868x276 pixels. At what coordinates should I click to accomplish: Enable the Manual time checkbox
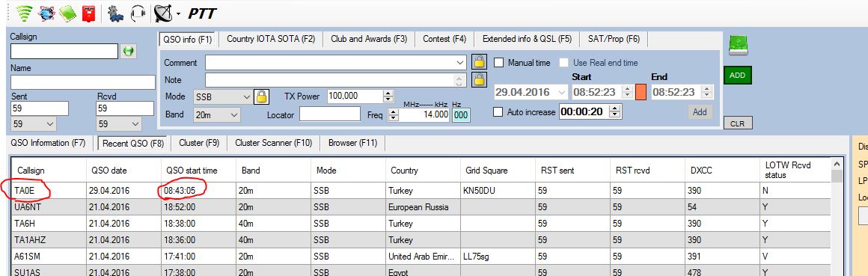click(x=499, y=63)
